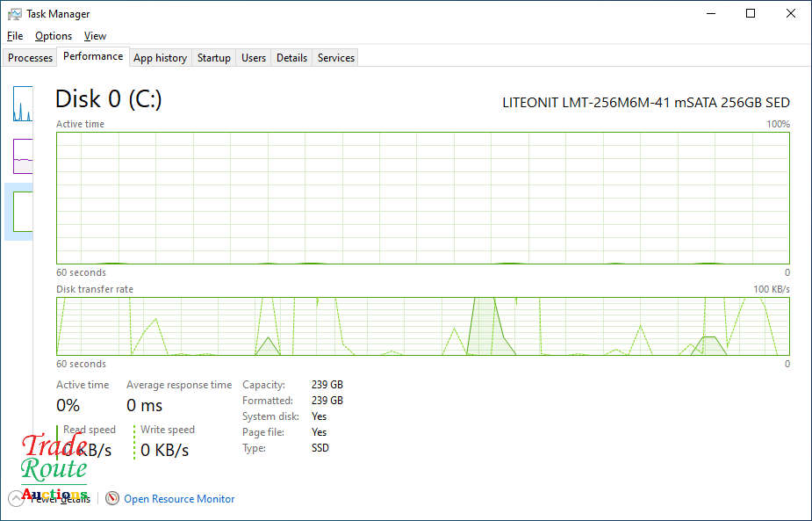Go to the Startup tab
812x521 pixels.
pyautogui.click(x=213, y=58)
